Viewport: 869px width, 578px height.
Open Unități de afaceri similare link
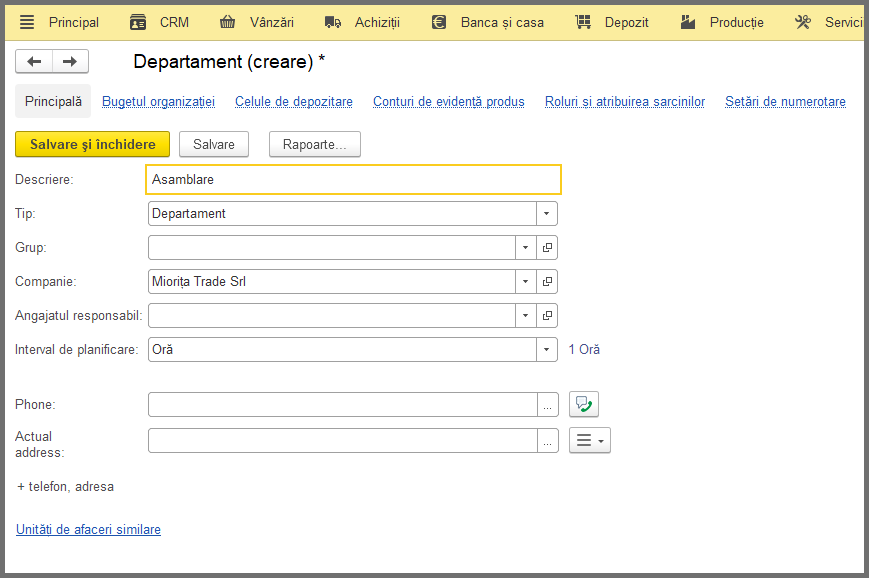coord(88,529)
